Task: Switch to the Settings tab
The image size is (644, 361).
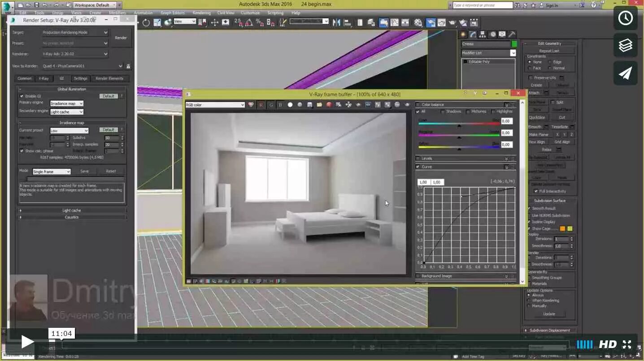Action: tap(80, 78)
